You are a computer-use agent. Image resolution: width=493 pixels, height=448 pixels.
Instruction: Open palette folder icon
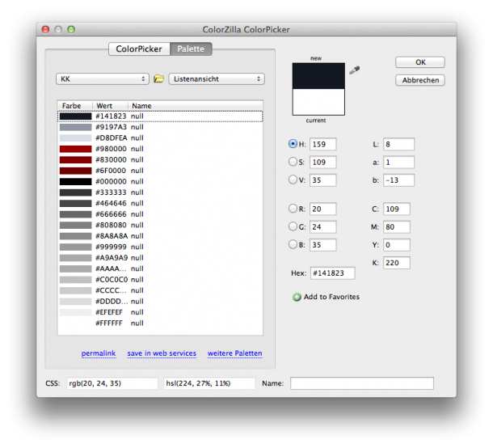pos(158,78)
